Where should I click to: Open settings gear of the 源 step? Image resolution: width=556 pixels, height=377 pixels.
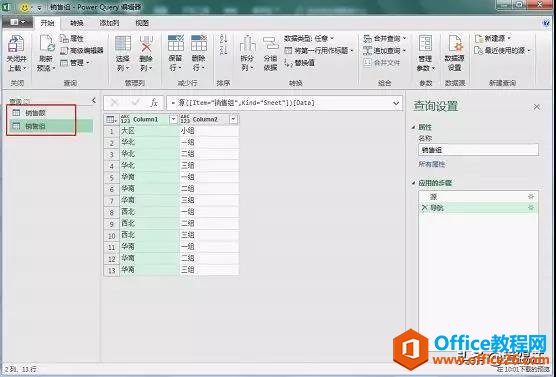click(x=531, y=196)
